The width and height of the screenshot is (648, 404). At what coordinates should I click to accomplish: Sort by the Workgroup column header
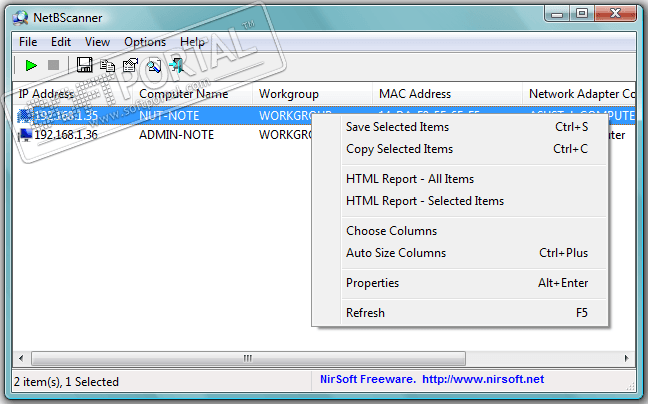pos(312,94)
